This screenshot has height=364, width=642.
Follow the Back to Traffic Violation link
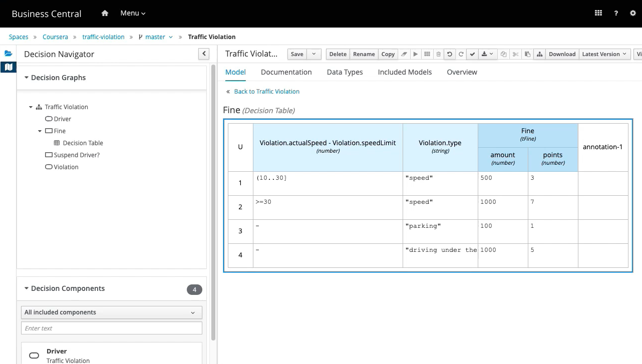click(267, 92)
